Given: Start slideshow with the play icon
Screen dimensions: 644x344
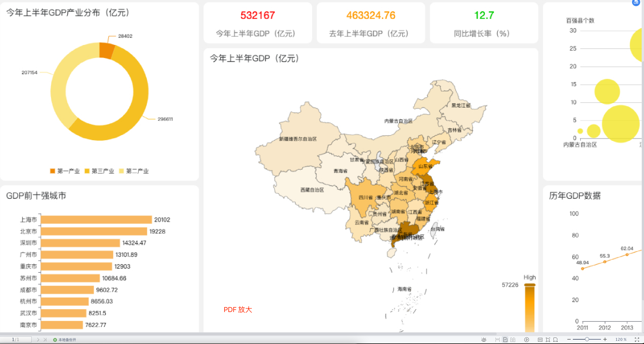Looking at the screenshot, I should click(x=527, y=339).
